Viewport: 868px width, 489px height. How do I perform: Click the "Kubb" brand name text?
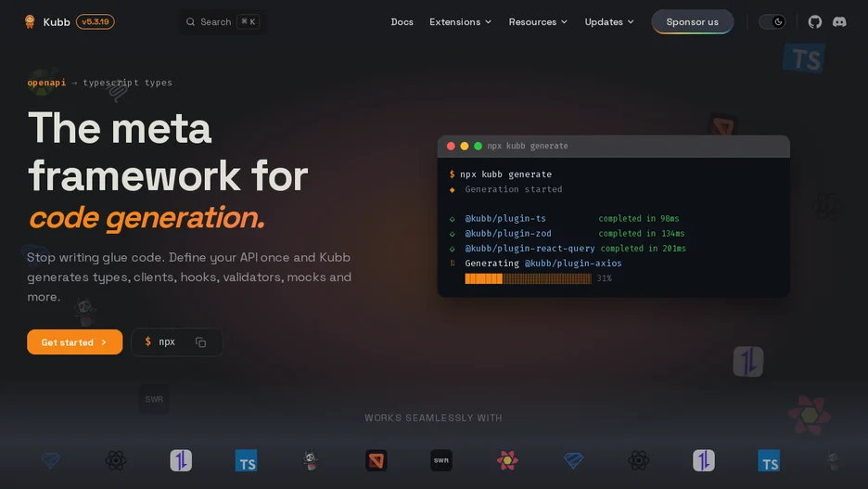pyautogui.click(x=57, y=21)
